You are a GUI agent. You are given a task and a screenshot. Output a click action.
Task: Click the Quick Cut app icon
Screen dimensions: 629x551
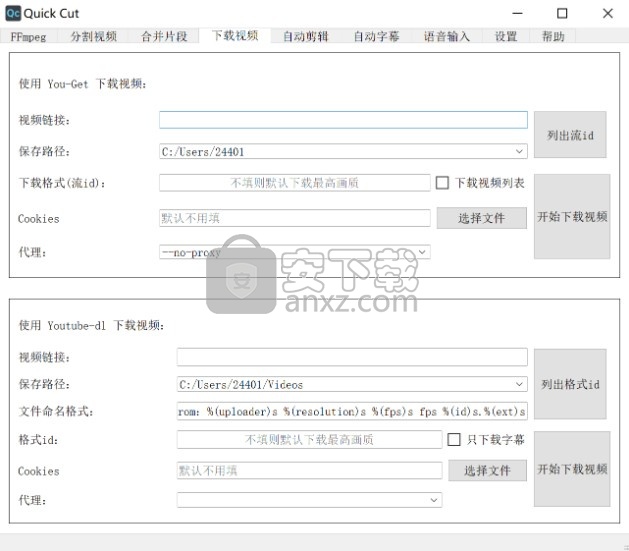coord(13,13)
